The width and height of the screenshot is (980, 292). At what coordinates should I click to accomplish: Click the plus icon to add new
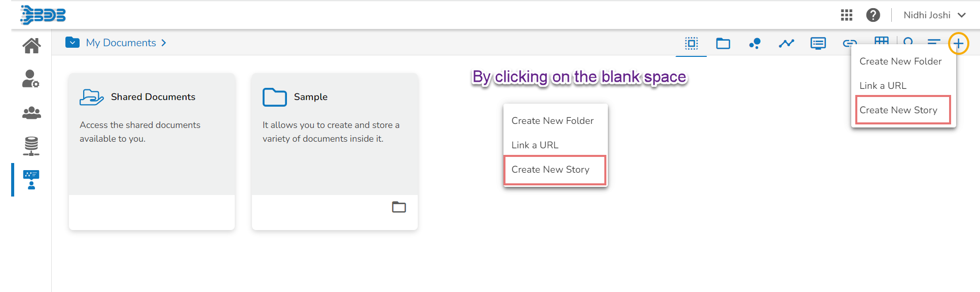tap(958, 44)
